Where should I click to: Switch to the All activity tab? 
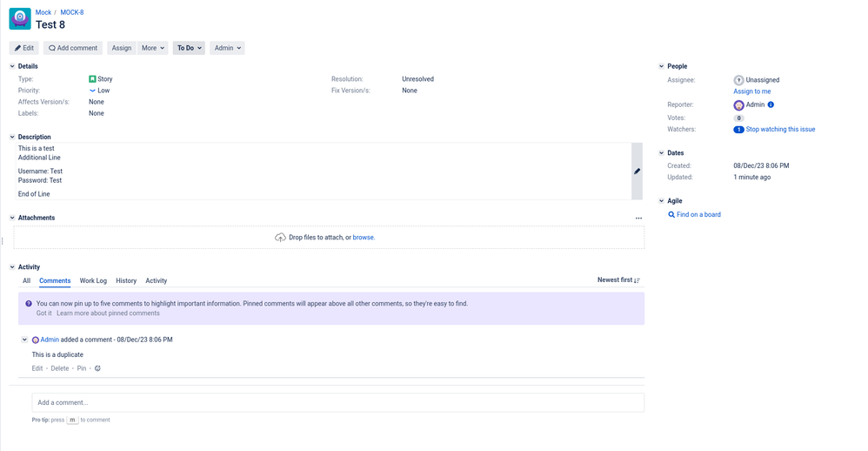point(27,281)
